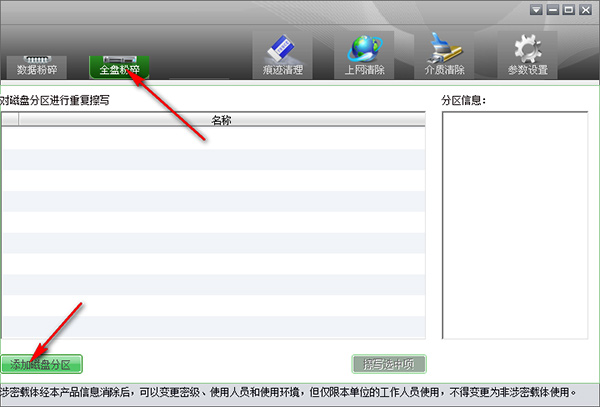Close the shredder application window
This screenshot has width=600, height=407.
pyautogui.click(x=585, y=9)
